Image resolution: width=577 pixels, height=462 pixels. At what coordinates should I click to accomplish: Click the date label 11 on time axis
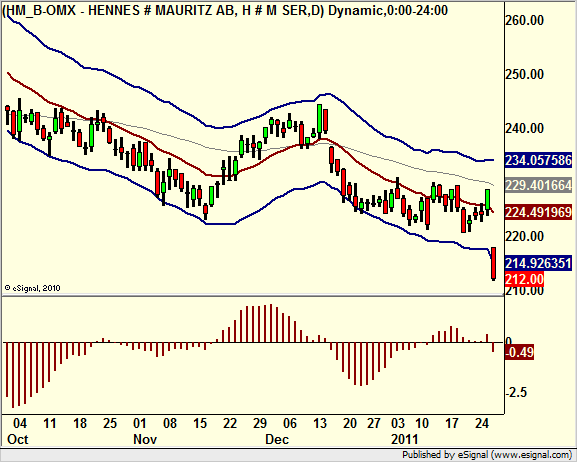(50, 423)
